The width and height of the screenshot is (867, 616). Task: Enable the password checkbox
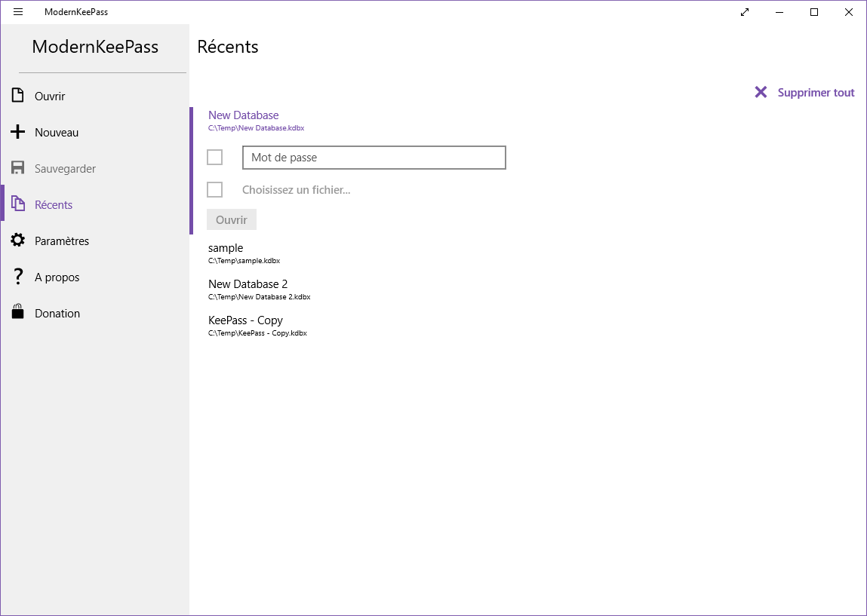215,157
